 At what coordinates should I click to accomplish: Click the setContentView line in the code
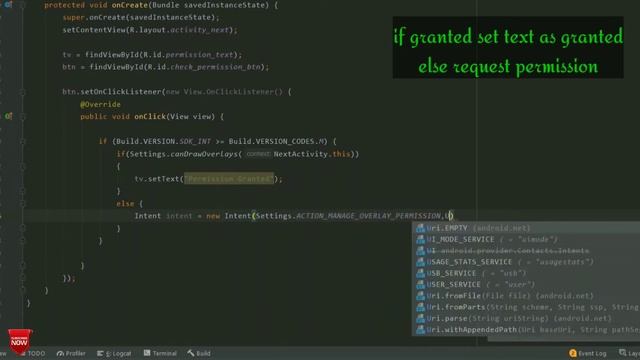tap(150, 30)
